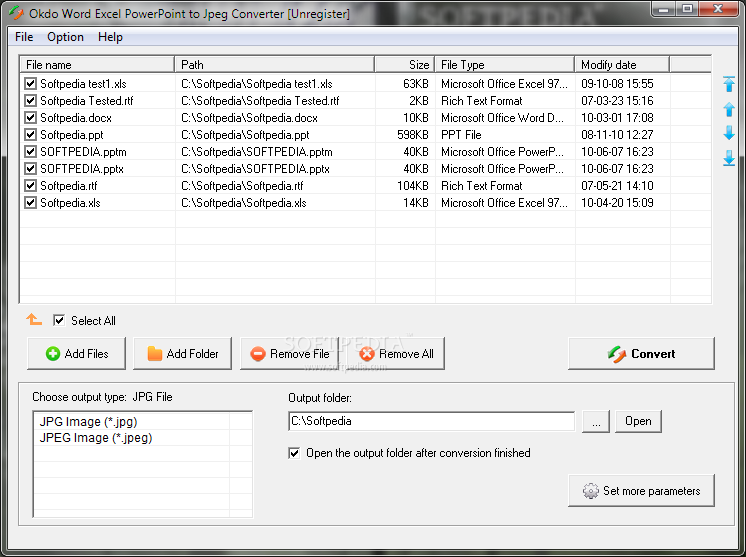Open the Help menu
This screenshot has width=746, height=557.
click(110, 37)
